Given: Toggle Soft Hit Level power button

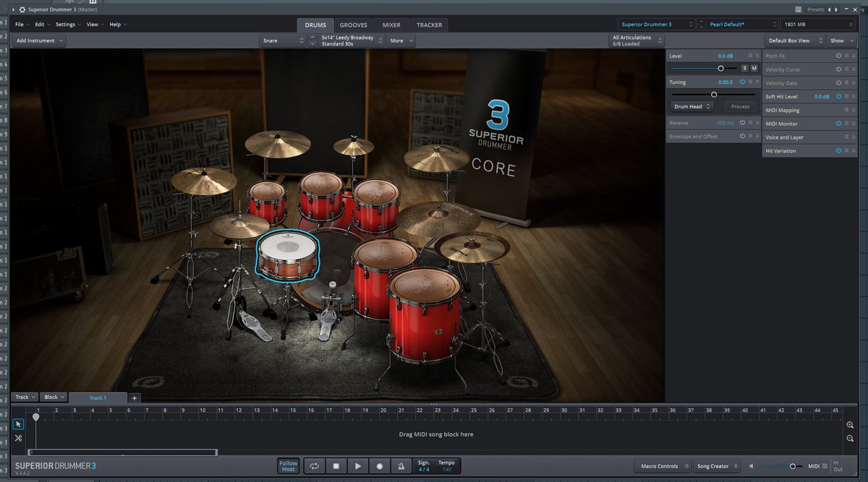Looking at the screenshot, I should pos(839,96).
